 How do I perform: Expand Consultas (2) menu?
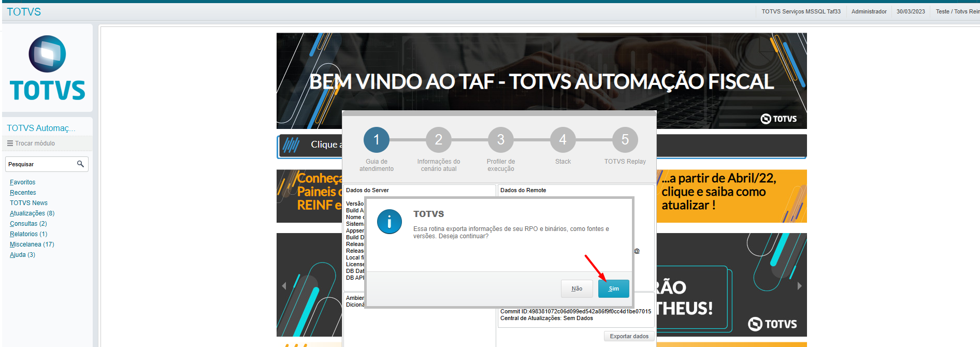28,224
